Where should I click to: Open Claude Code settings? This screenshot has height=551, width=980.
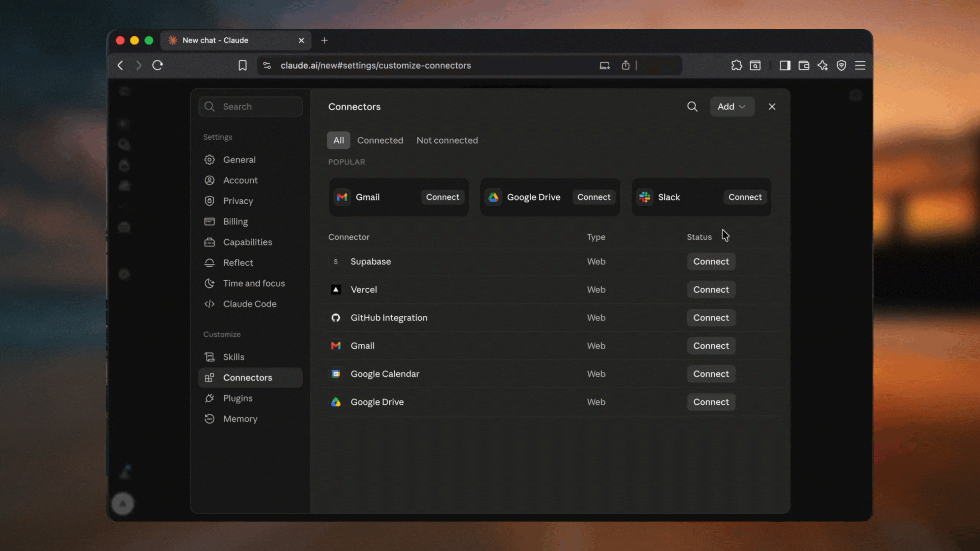(x=251, y=304)
